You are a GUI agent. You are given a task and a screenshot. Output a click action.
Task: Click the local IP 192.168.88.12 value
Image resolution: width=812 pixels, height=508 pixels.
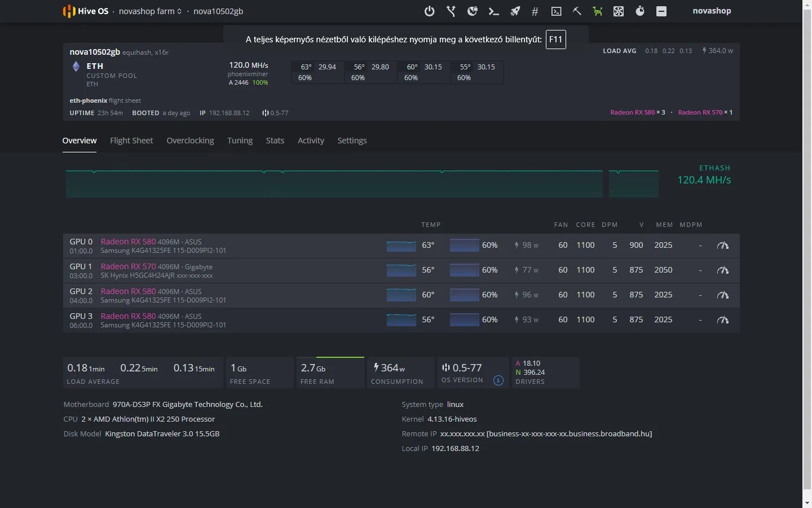pyautogui.click(x=455, y=448)
